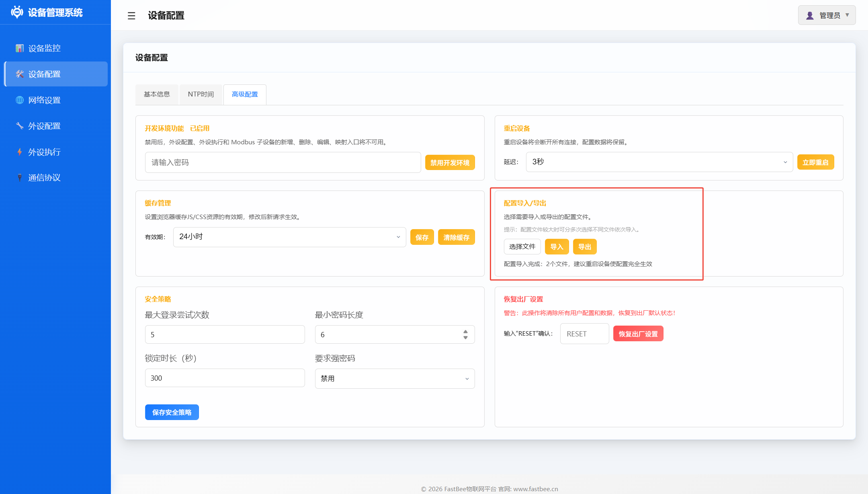Click the red 警告 factory reset message
The image size is (868, 494).
point(590,313)
